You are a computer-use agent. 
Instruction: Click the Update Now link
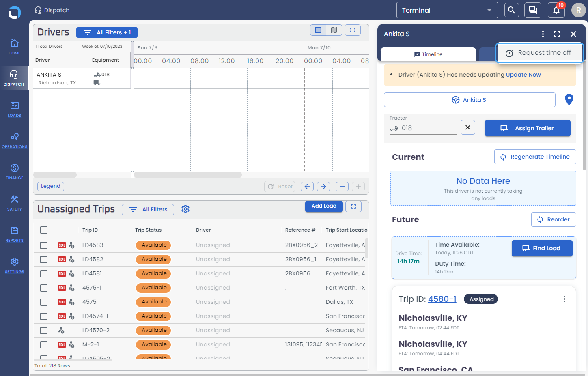523,75
